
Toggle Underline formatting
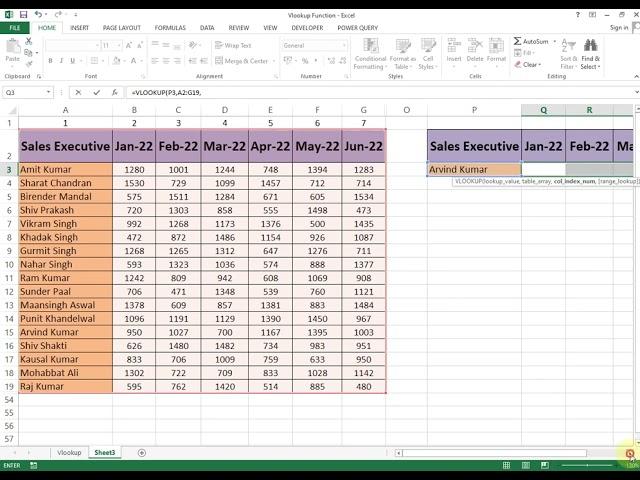click(x=73, y=61)
